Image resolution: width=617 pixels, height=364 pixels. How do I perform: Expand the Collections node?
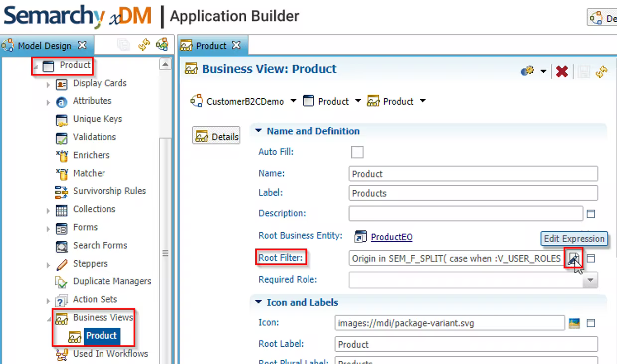pyautogui.click(x=48, y=211)
